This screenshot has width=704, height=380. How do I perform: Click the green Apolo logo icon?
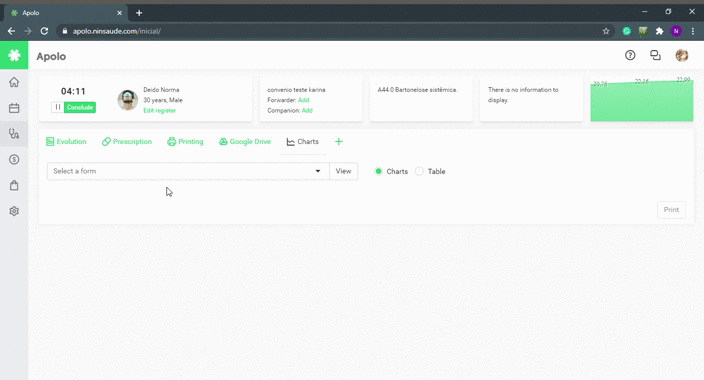(x=14, y=55)
